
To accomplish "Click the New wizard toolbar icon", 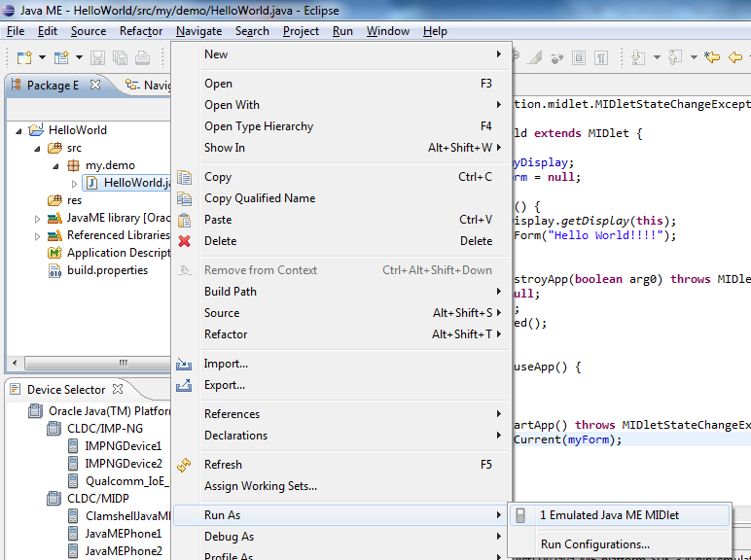I will coord(24,58).
